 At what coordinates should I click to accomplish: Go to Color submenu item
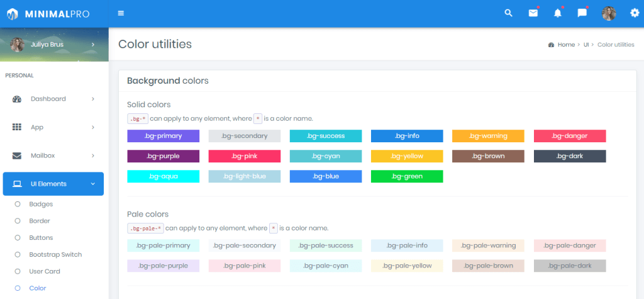tap(38, 288)
